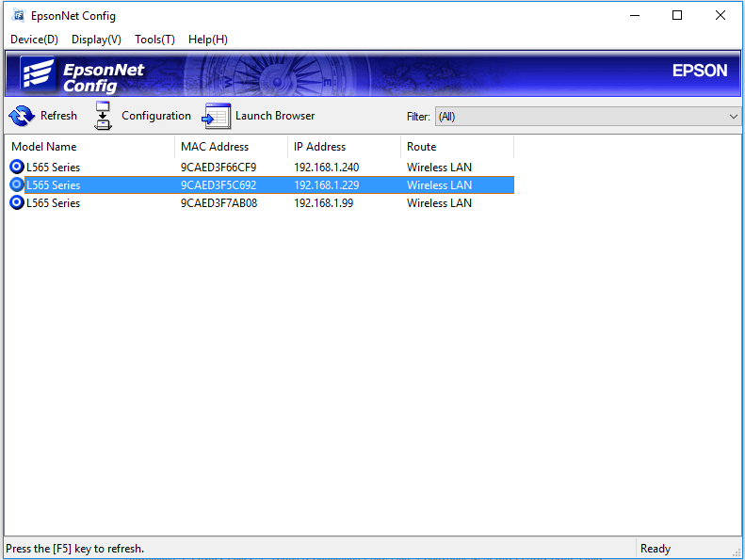Click the Launch Browser button label
The height and width of the screenshot is (560, 745).
(x=275, y=116)
